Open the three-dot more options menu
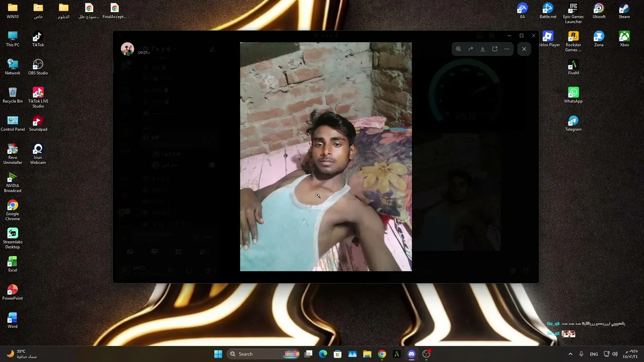The height and width of the screenshot is (362, 644). pos(507,49)
